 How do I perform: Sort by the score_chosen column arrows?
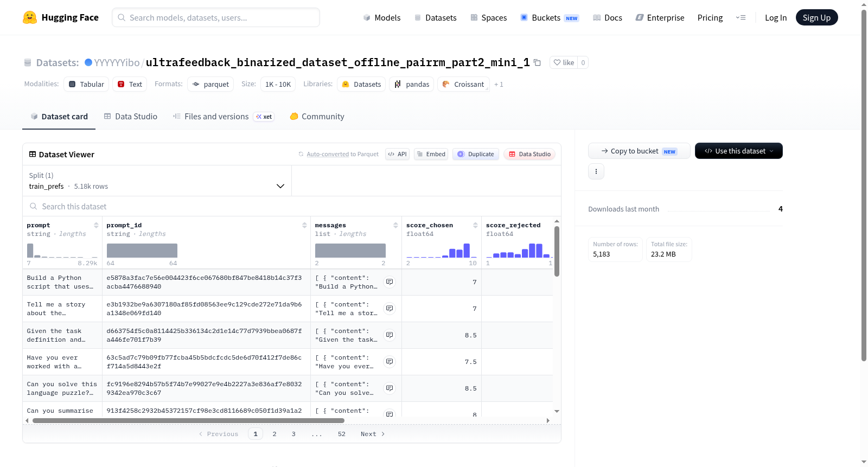pyautogui.click(x=475, y=225)
